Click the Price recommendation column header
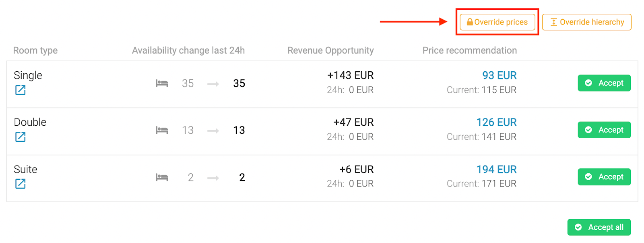 469,50
